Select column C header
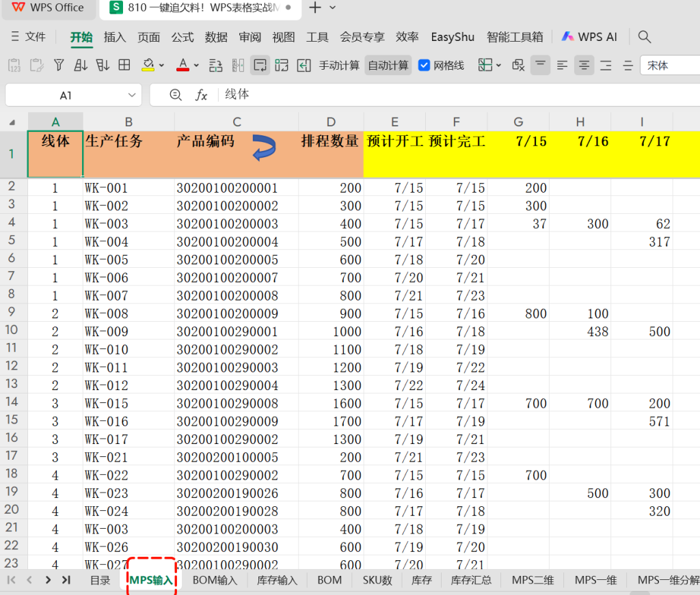Screen dimensions: 700x595 [x=237, y=122]
